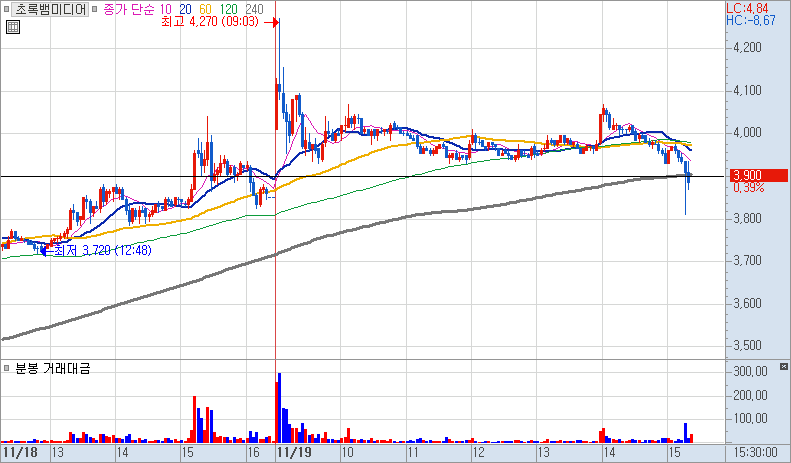Select the 240-period moving average label
791x463 pixels.
point(254,9)
